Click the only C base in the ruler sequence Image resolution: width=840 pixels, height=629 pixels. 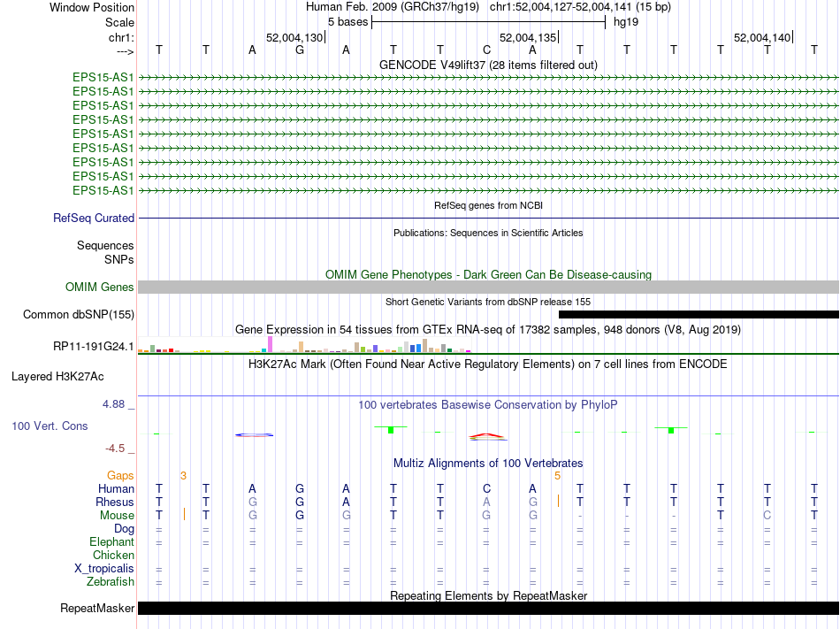pyautogui.click(x=486, y=50)
